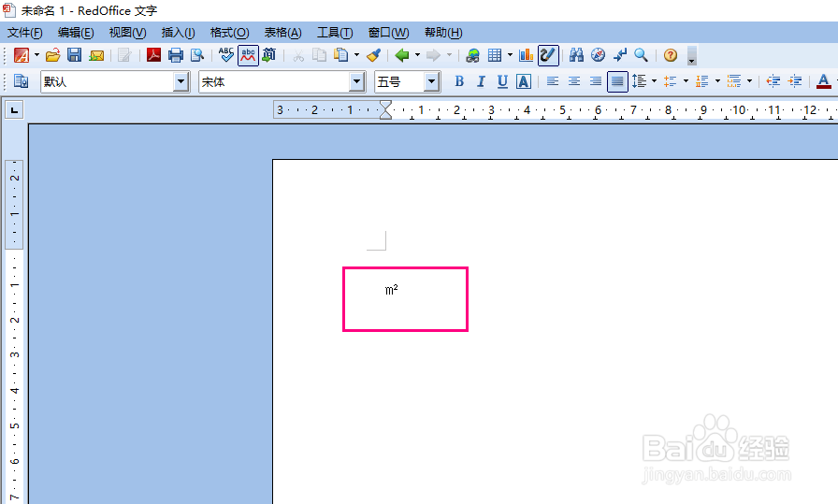
Task: Open the Navigator compass icon
Action: [x=598, y=55]
